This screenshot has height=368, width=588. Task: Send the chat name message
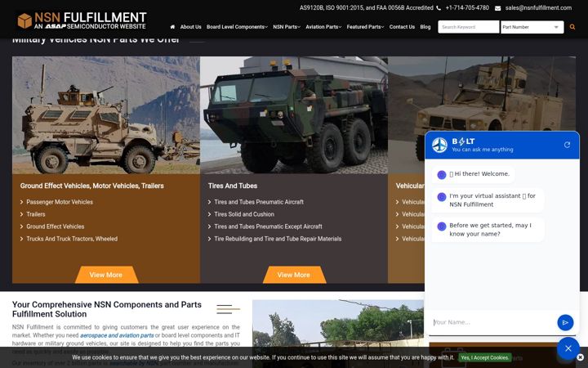point(565,322)
